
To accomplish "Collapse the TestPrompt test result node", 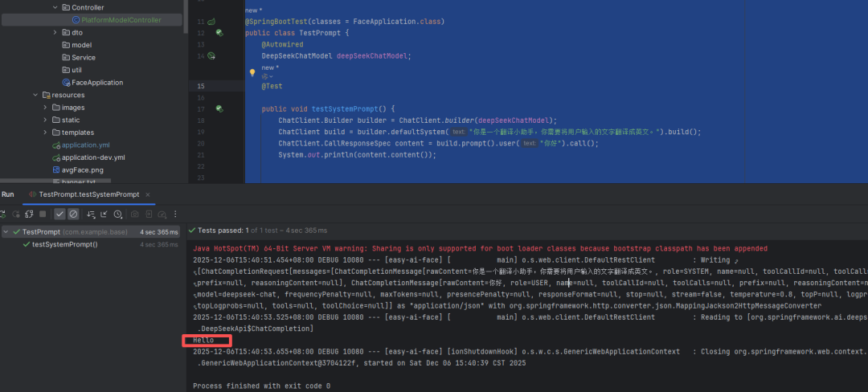I will 6,232.
